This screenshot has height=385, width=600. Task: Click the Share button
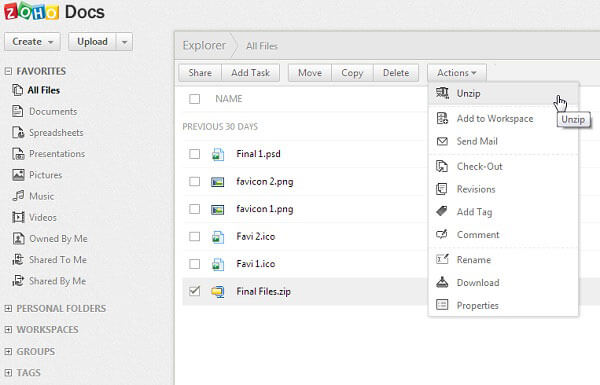[200, 73]
